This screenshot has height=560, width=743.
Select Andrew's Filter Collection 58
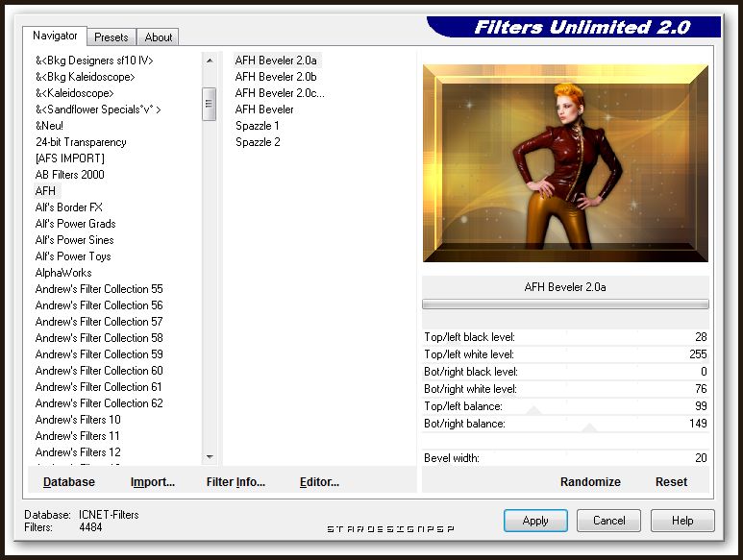coord(99,338)
